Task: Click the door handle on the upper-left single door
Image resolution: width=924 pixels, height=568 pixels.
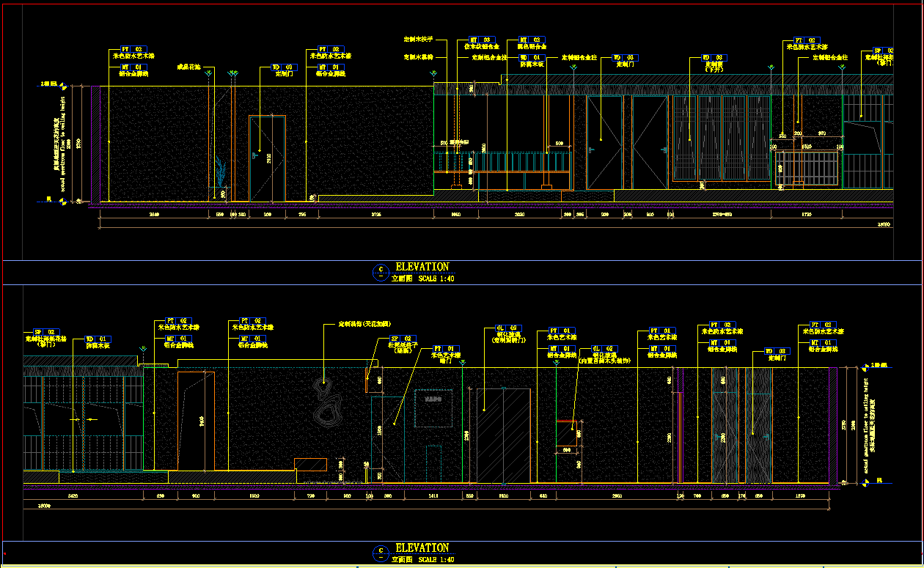Action: [x=254, y=155]
